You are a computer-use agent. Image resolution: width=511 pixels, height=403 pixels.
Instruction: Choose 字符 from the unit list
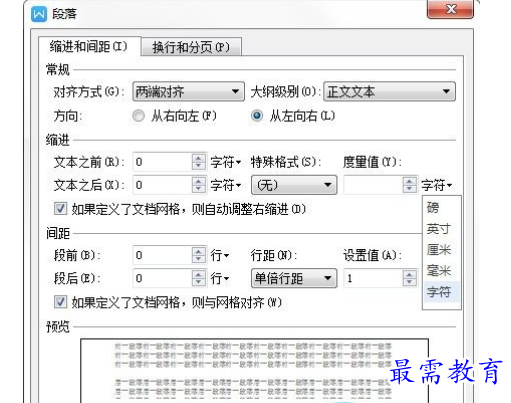coord(441,292)
